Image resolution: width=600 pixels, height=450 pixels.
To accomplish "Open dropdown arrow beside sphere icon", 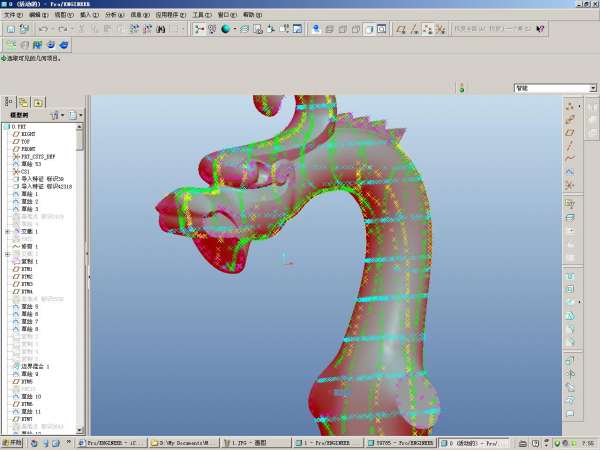I will [x=235, y=29].
